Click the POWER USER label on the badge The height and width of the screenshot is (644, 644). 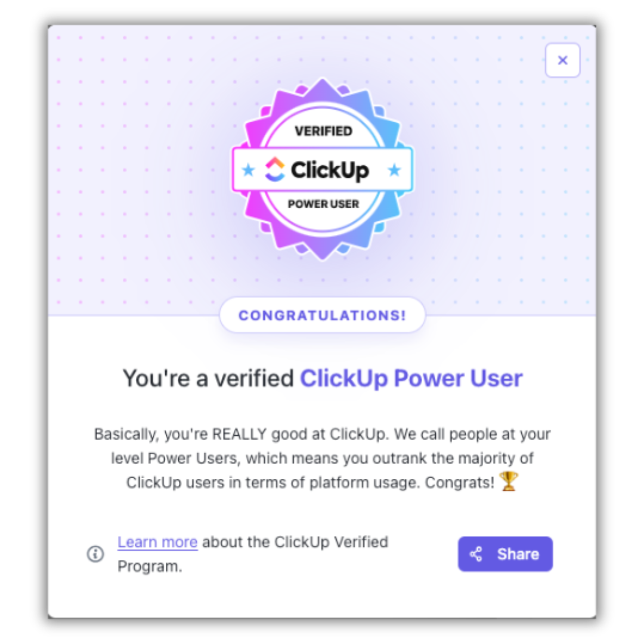click(323, 204)
